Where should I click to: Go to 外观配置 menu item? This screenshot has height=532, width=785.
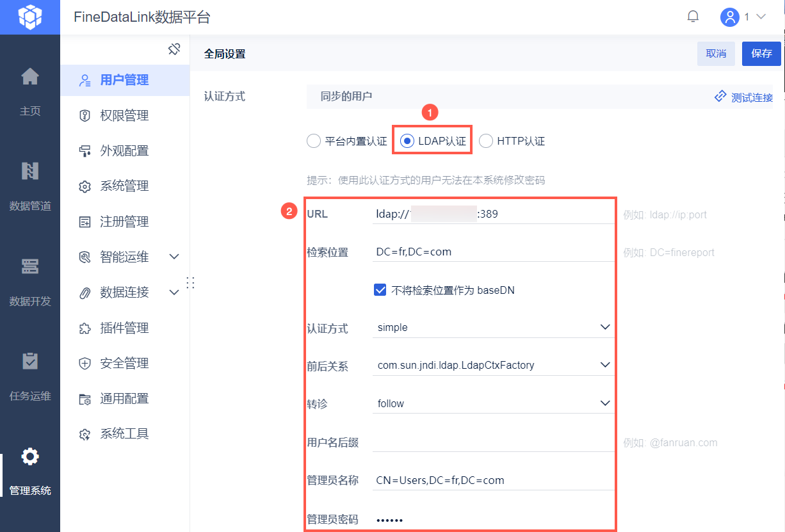tap(125, 151)
